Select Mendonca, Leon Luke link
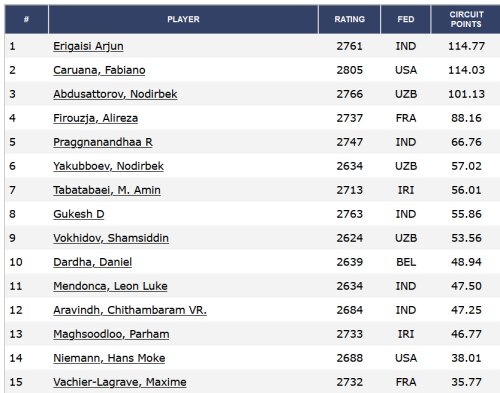The image size is (500, 393). tap(110, 286)
